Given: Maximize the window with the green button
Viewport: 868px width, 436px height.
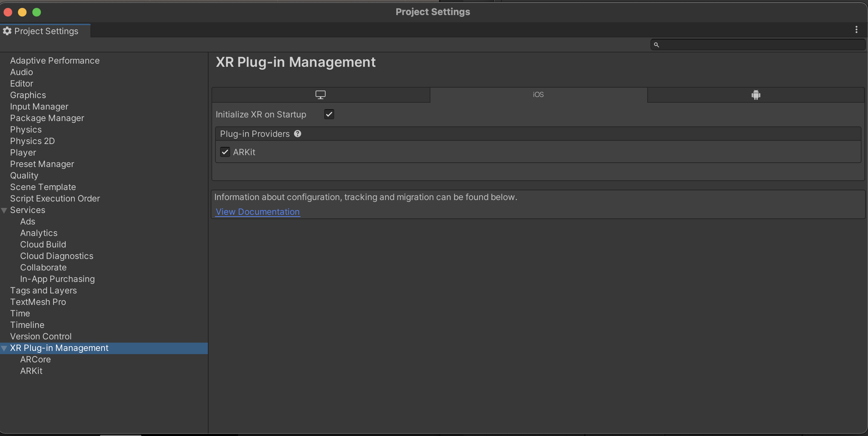Looking at the screenshot, I should [37, 12].
